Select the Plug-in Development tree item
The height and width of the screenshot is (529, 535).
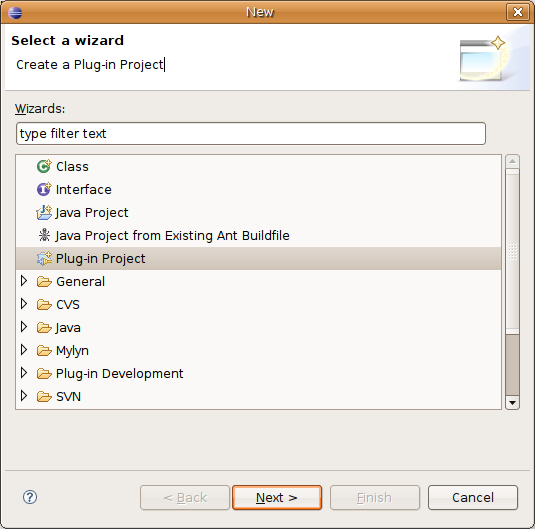[119, 373]
